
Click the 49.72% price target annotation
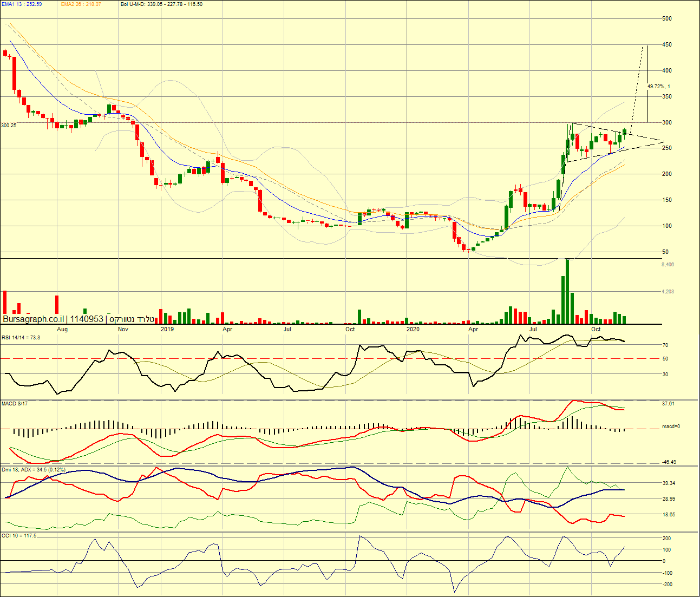[658, 87]
